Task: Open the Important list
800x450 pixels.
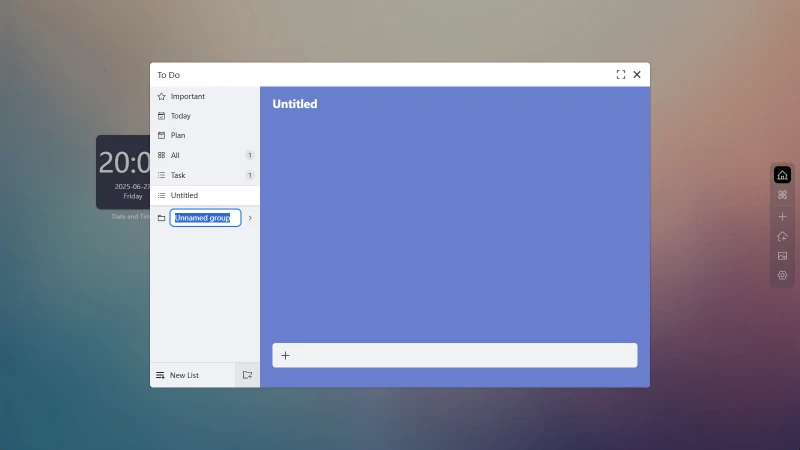Action: pyautogui.click(x=205, y=96)
